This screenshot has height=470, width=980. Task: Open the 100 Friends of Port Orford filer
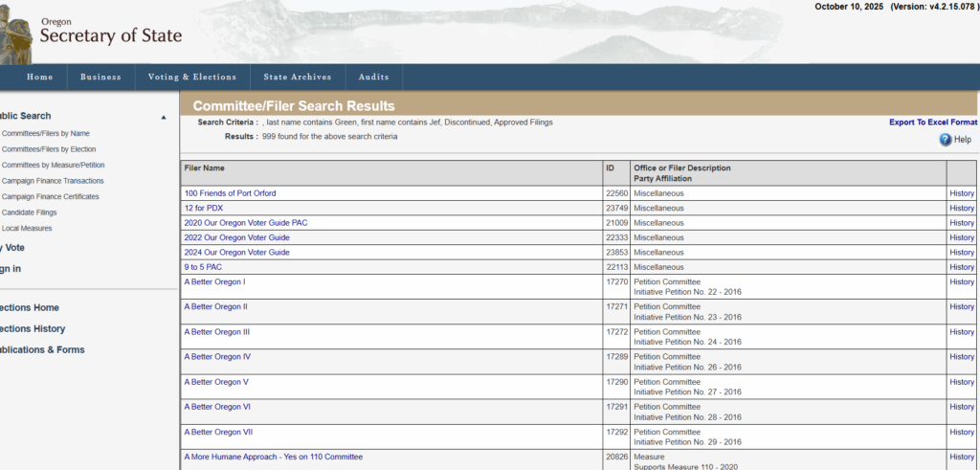pyautogui.click(x=230, y=193)
